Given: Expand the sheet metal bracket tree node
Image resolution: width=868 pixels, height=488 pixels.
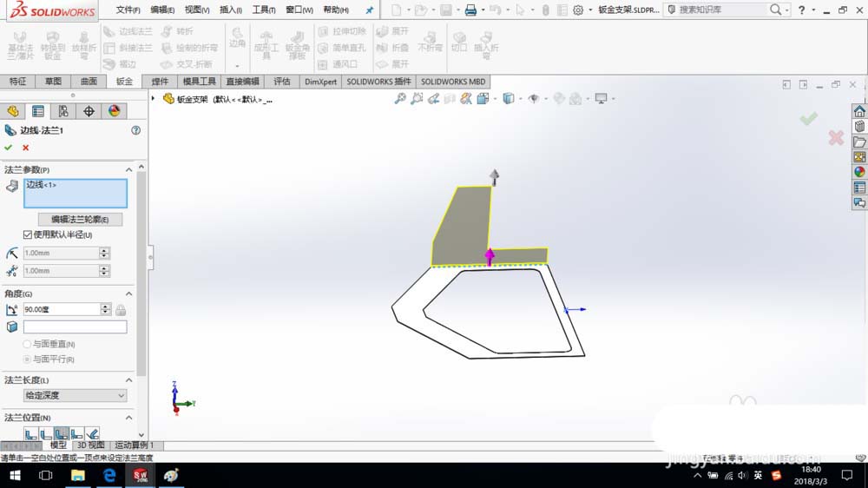Looking at the screenshot, I should 154,99.
